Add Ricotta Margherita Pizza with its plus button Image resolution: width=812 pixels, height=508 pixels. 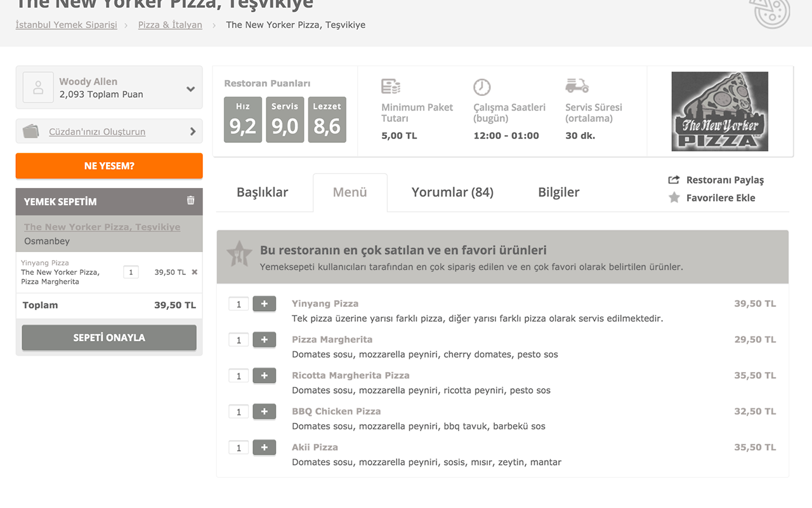click(265, 376)
